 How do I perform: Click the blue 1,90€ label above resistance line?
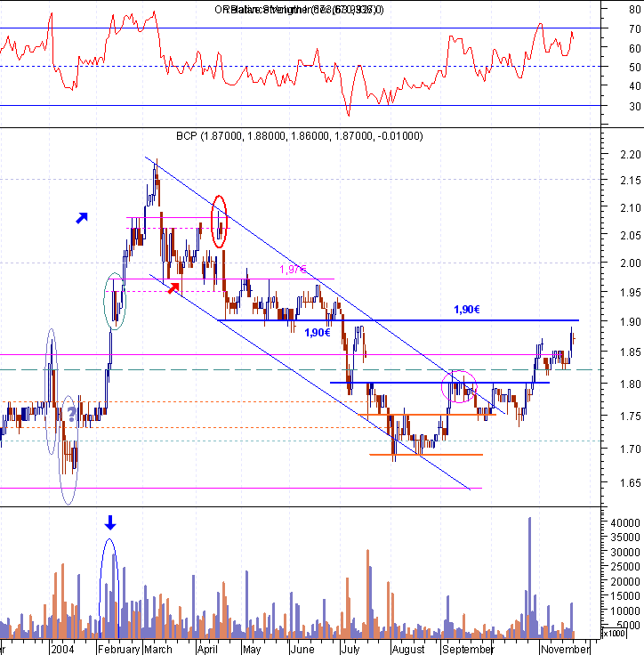point(467,310)
